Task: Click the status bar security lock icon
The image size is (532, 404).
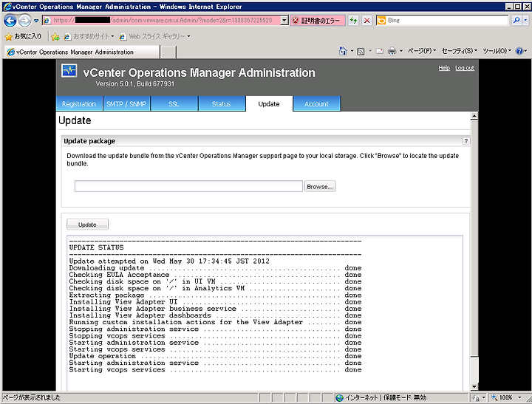Action: pos(476,397)
